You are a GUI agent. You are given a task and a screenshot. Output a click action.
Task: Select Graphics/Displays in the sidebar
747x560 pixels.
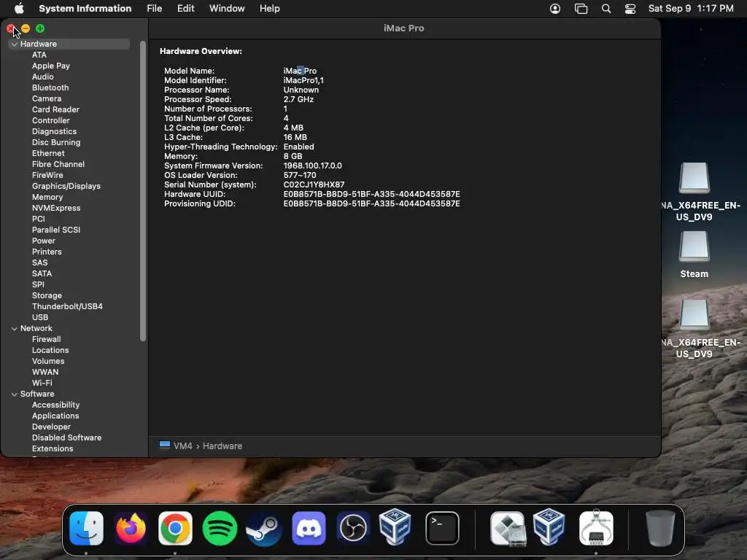point(66,186)
